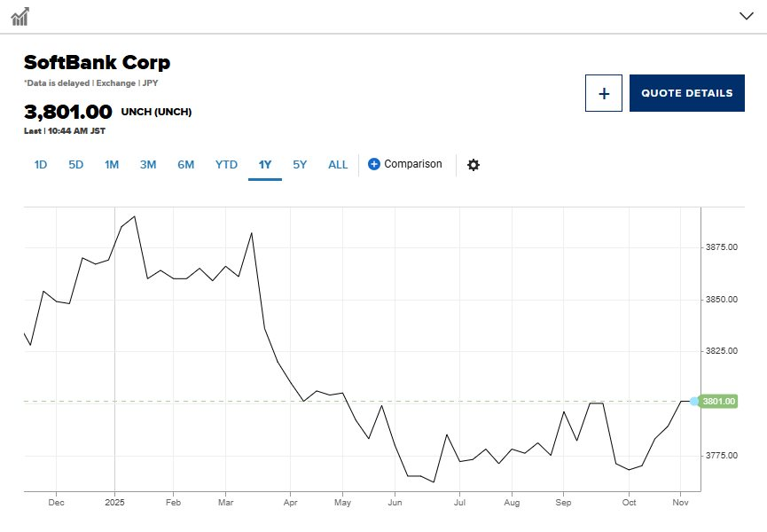Switch to the 5Y view

[300, 164]
